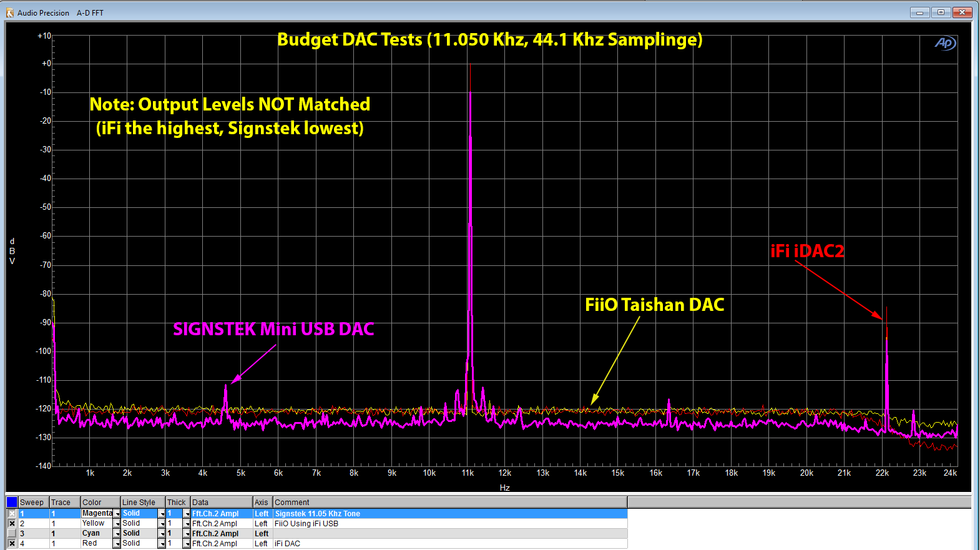Screen dimensions: 980x550
Task: Click the 'Yellow' color name cell
Action: coord(97,524)
